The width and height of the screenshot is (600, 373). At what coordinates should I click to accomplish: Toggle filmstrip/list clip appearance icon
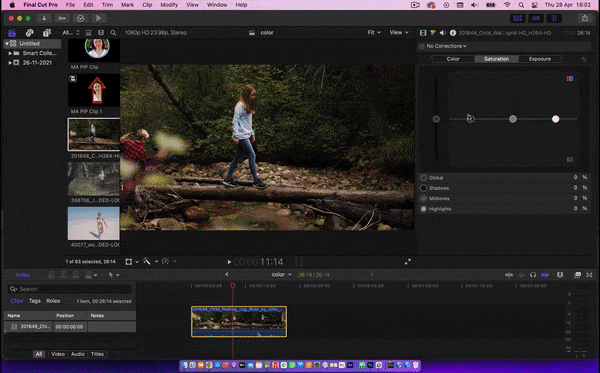coord(88,33)
